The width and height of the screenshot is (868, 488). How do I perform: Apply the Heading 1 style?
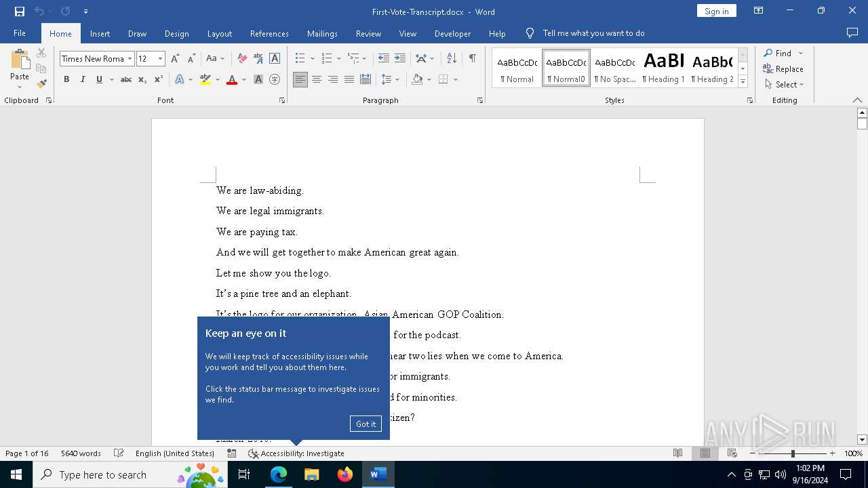(x=664, y=68)
